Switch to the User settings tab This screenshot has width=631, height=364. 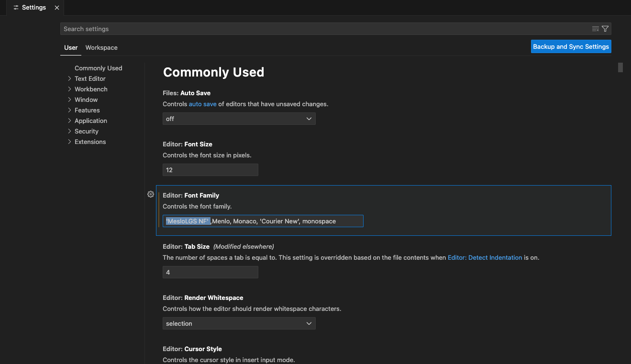pyautogui.click(x=71, y=47)
